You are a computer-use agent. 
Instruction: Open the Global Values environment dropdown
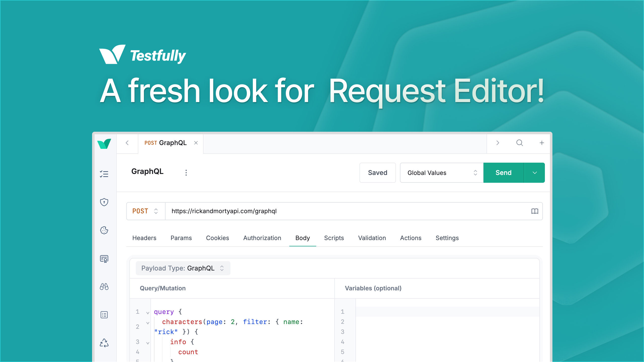pyautogui.click(x=442, y=173)
